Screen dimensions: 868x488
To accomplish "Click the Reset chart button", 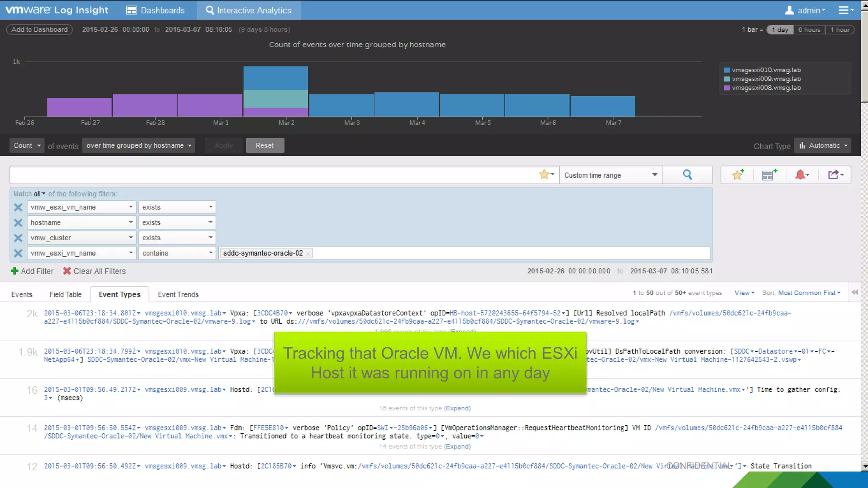I will [x=265, y=145].
